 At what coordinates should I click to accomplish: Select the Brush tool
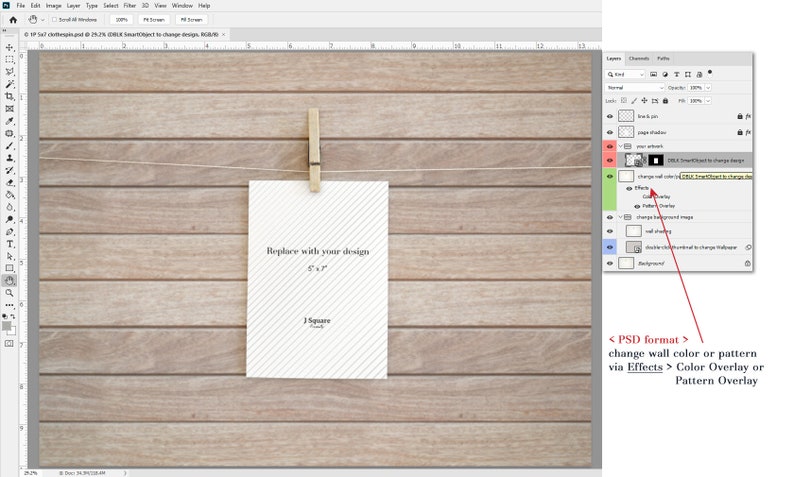(x=9, y=146)
